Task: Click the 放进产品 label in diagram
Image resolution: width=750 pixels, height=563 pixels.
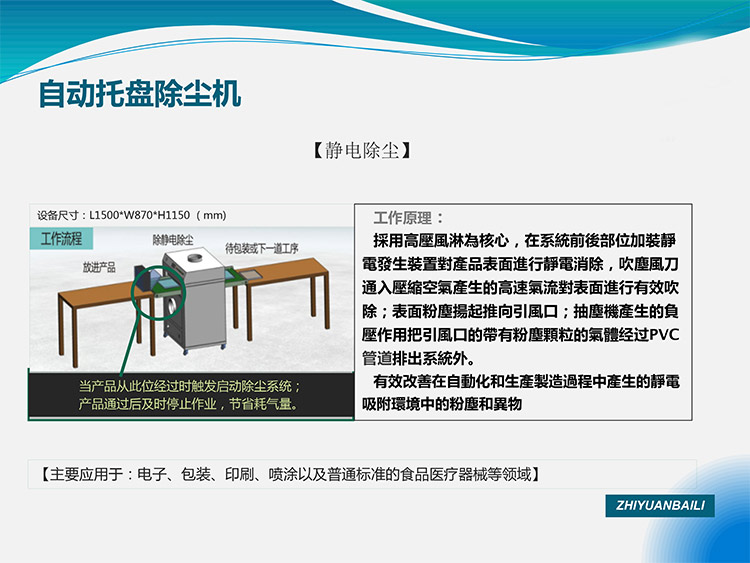Action: click(x=99, y=267)
